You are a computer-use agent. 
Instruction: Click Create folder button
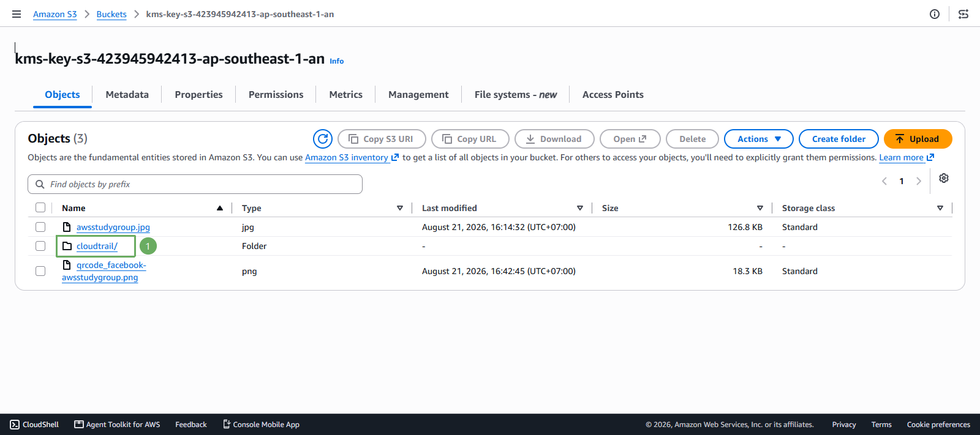click(x=839, y=139)
